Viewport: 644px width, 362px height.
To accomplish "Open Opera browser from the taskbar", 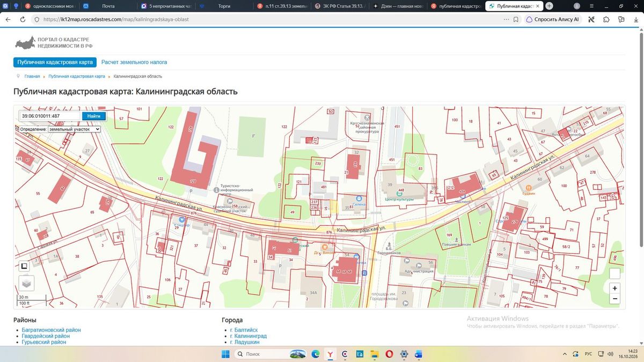I will (390, 354).
